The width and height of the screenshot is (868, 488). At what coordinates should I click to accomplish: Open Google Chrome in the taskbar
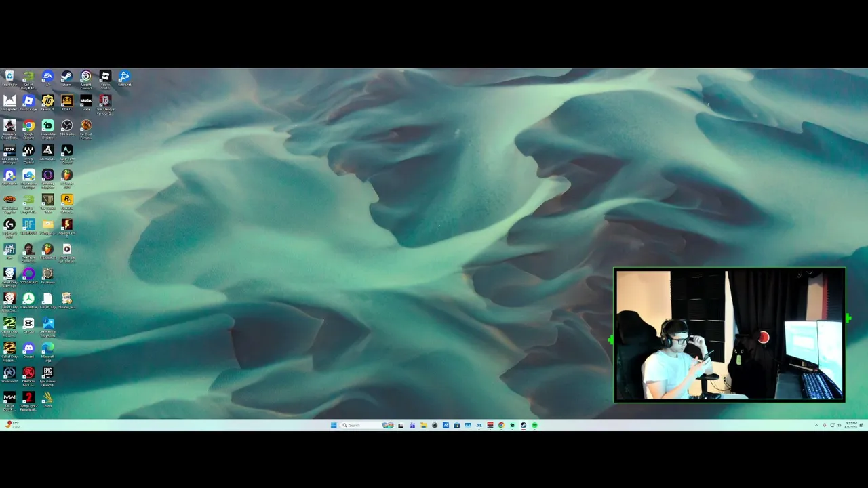coord(501,425)
